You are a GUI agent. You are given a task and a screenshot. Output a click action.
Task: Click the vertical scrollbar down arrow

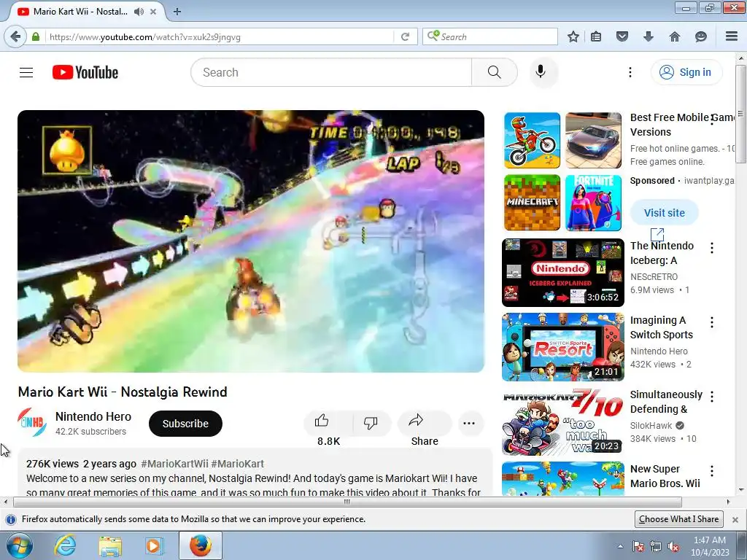tap(740, 489)
